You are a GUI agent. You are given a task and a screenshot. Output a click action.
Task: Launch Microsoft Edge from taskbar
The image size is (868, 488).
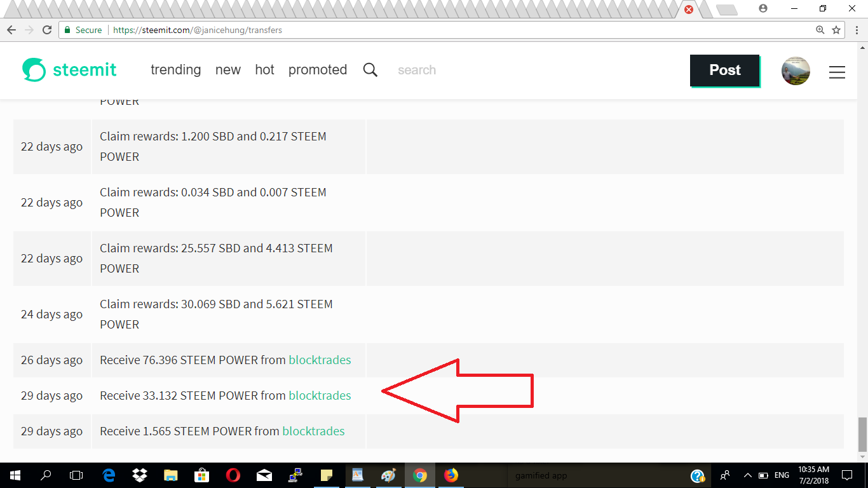pos(109,475)
